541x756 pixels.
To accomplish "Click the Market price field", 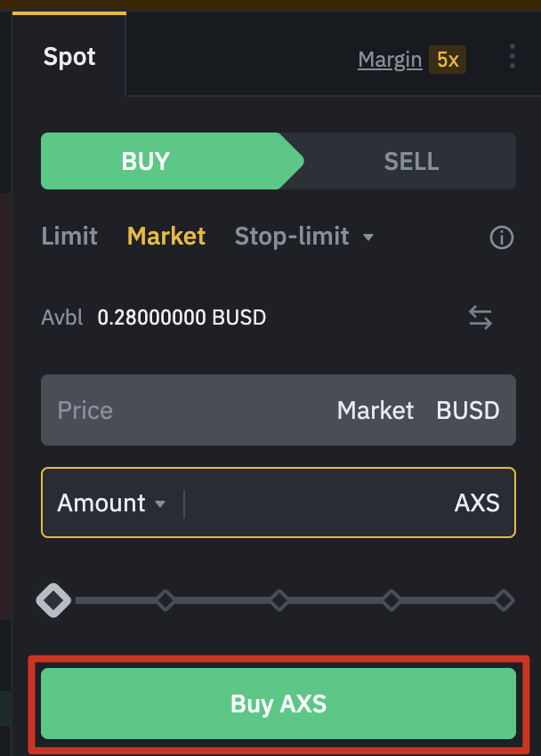I will 278,410.
